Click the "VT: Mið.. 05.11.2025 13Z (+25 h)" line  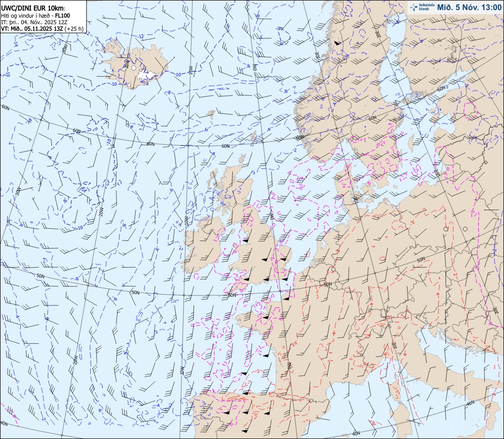(42, 29)
